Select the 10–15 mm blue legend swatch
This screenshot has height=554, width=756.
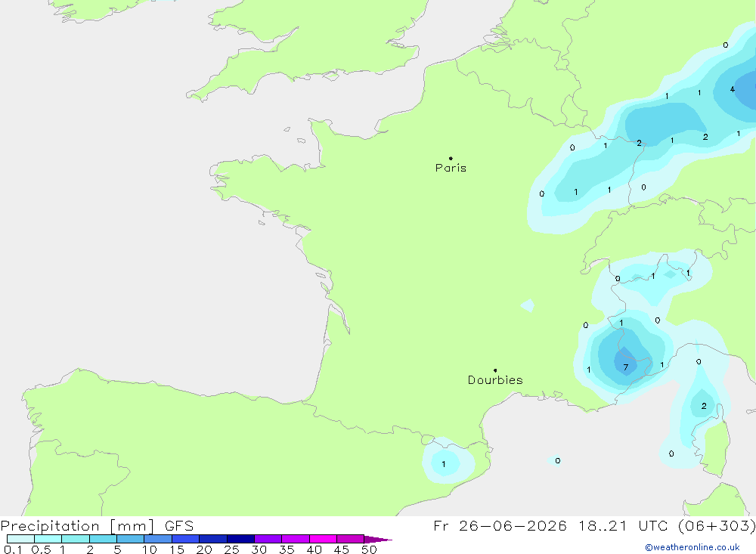pos(158,539)
